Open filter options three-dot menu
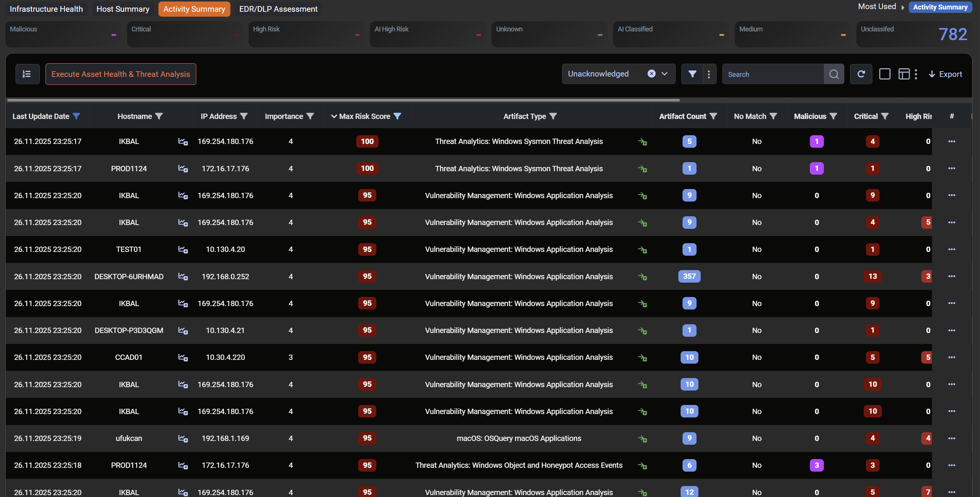Screen dimensions: 980x497 [708, 74]
